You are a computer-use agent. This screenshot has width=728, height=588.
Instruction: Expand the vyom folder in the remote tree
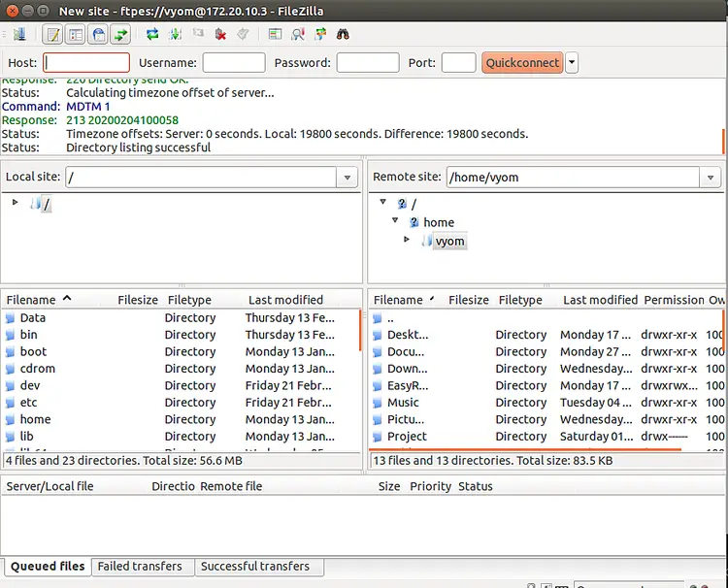click(x=408, y=240)
